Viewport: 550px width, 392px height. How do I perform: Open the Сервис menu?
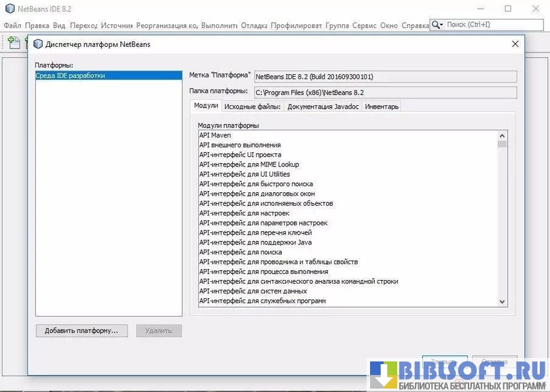pyautogui.click(x=364, y=25)
